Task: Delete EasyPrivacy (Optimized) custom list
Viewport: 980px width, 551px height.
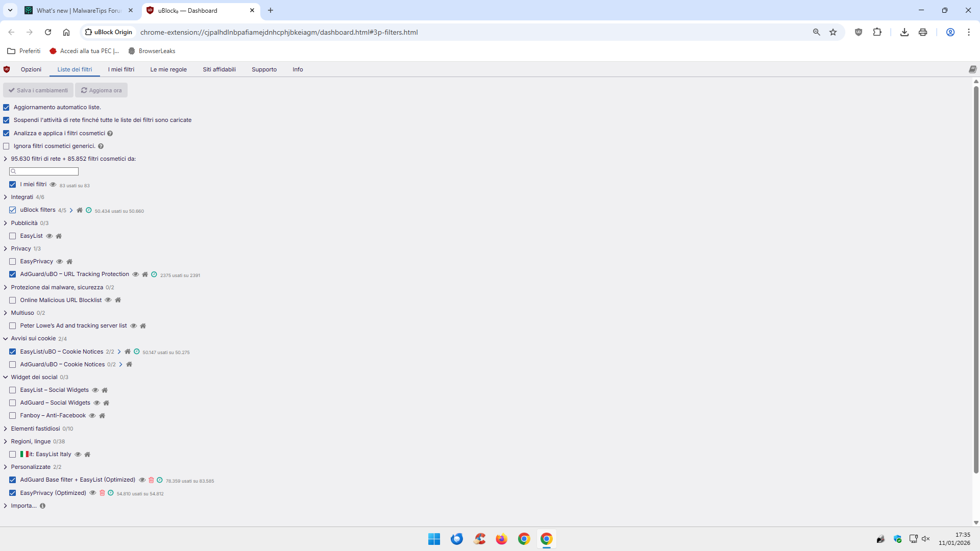Action: pos(102,493)
